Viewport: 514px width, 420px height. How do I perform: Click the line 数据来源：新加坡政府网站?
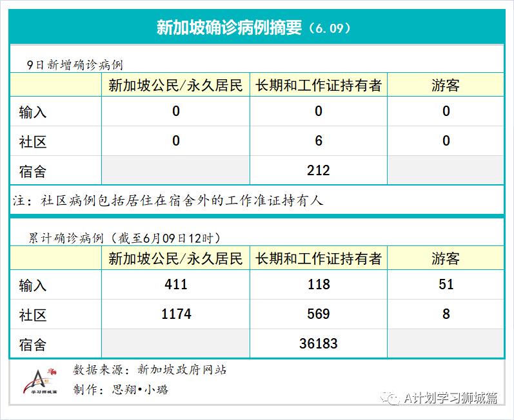(150, 370)
